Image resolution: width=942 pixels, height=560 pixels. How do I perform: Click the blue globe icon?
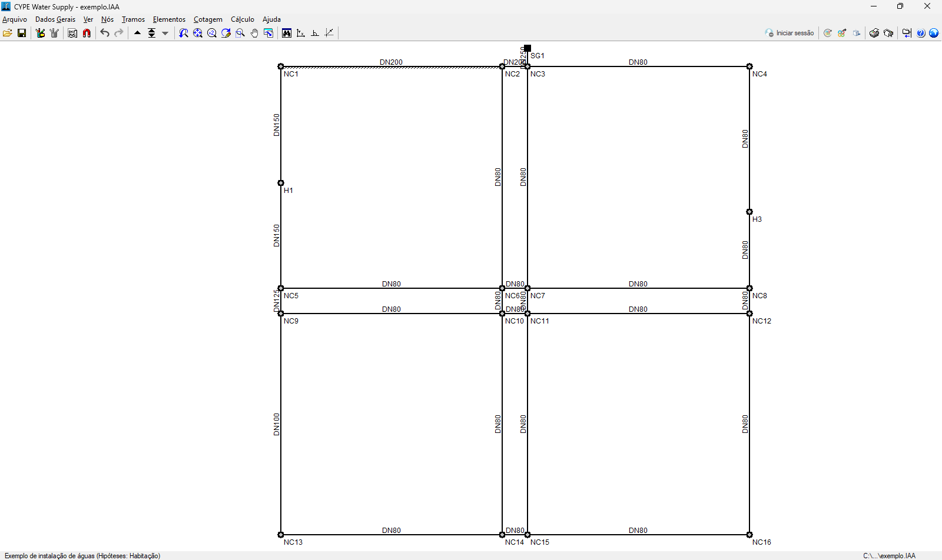(x=934, y=33)
